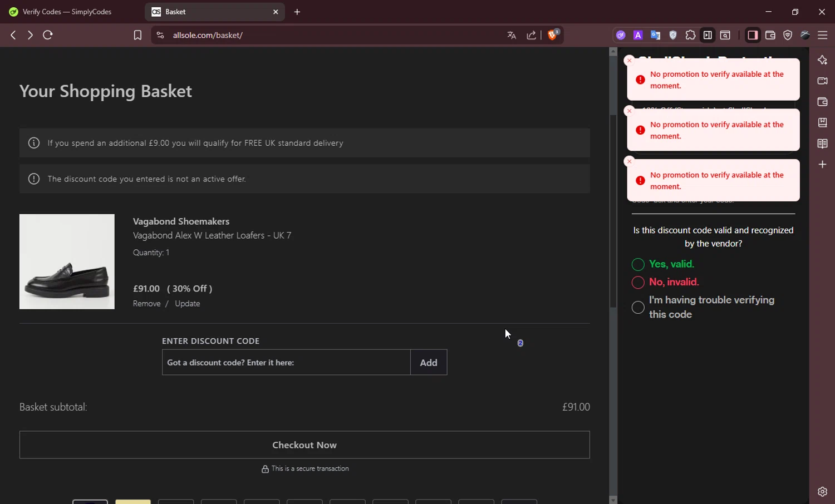
Task: Open Brave Shields lion icon
Action: click(x=553, y=34)
